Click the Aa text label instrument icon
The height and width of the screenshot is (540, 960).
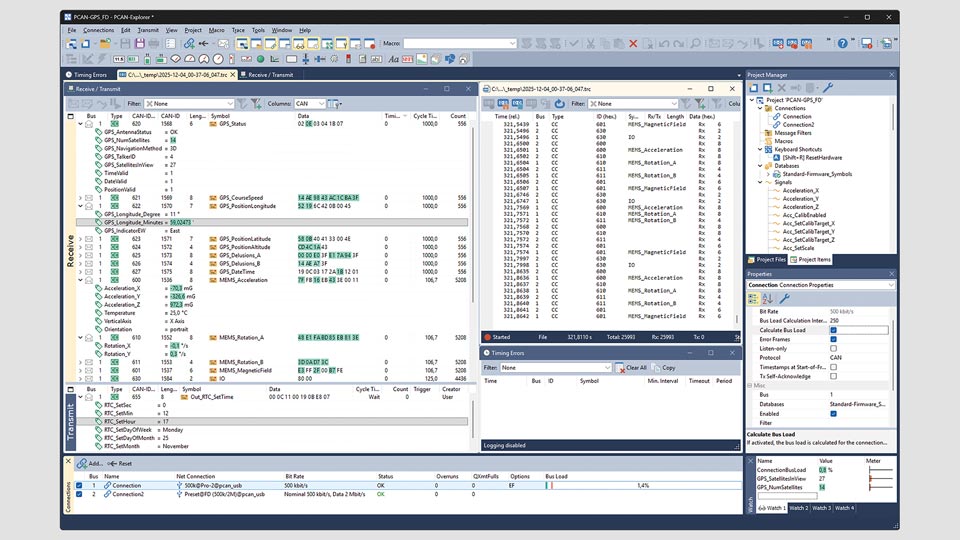(x=393, y=59)
